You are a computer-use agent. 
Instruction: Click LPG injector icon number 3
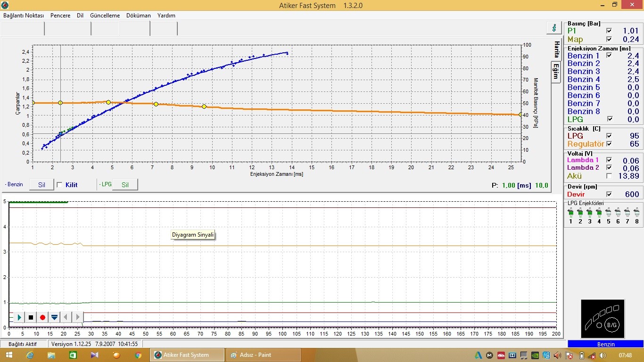click(589, 213)
